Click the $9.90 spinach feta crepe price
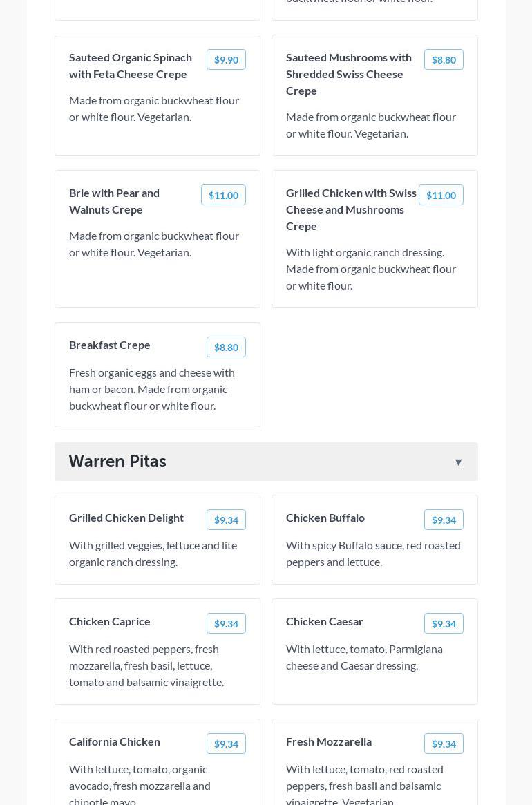The height and width of the screenshot is (805, 532). pos(226,60)
